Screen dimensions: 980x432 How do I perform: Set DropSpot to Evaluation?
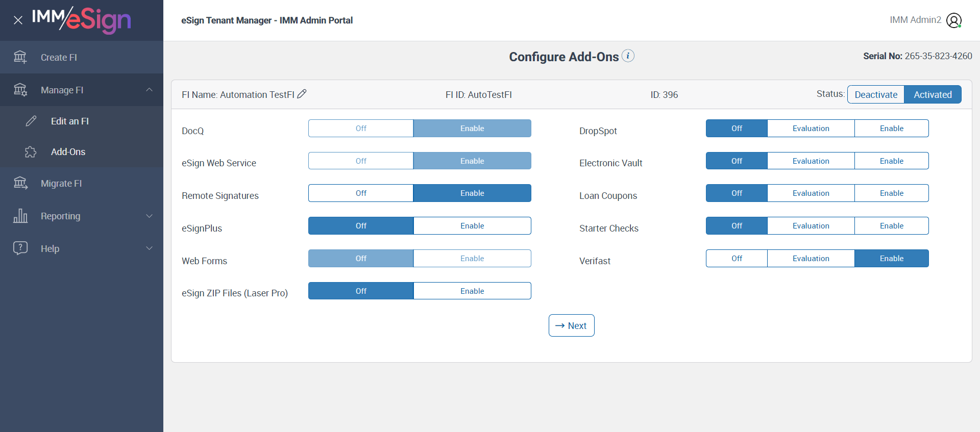[811, 129]
